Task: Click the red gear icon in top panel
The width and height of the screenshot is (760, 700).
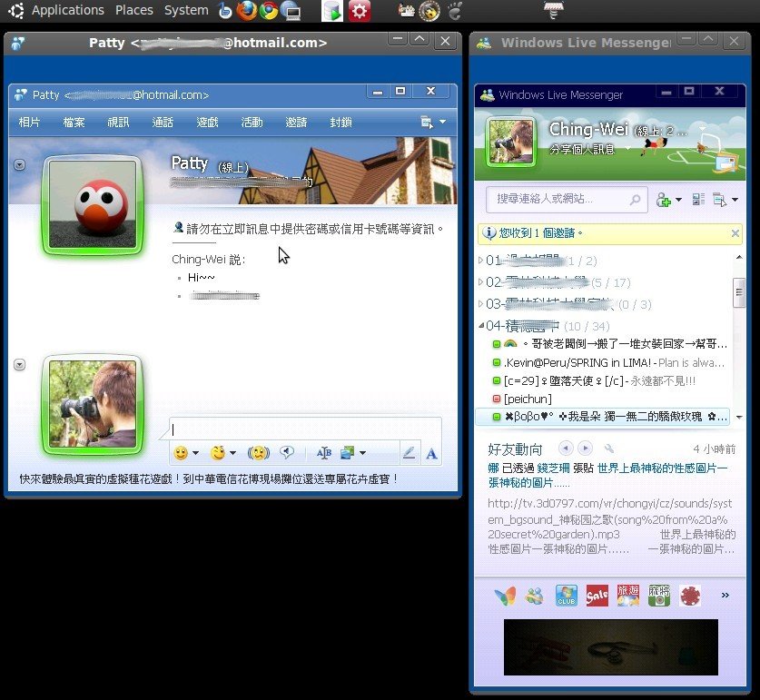Action: 360,11
